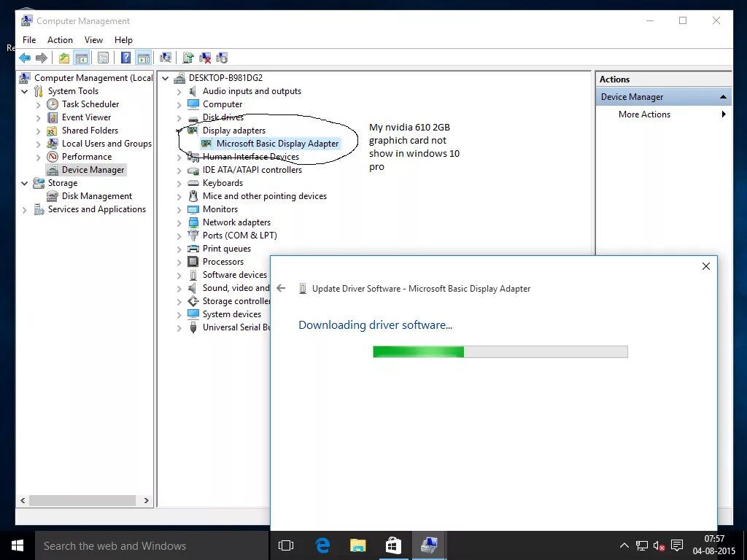Select Ports (COM & LPT) category
The height and width of the screenshot is (560, 747).
click(239, 236)
